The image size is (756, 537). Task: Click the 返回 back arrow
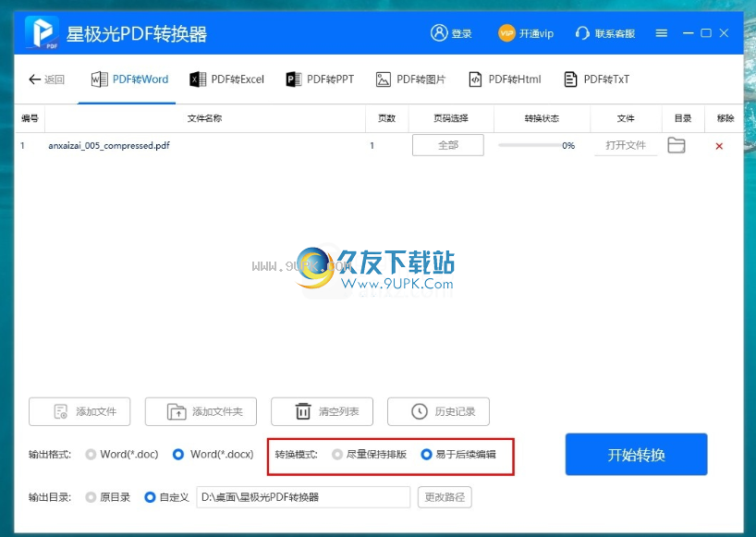pyautogui.click(x=34, y=79)
